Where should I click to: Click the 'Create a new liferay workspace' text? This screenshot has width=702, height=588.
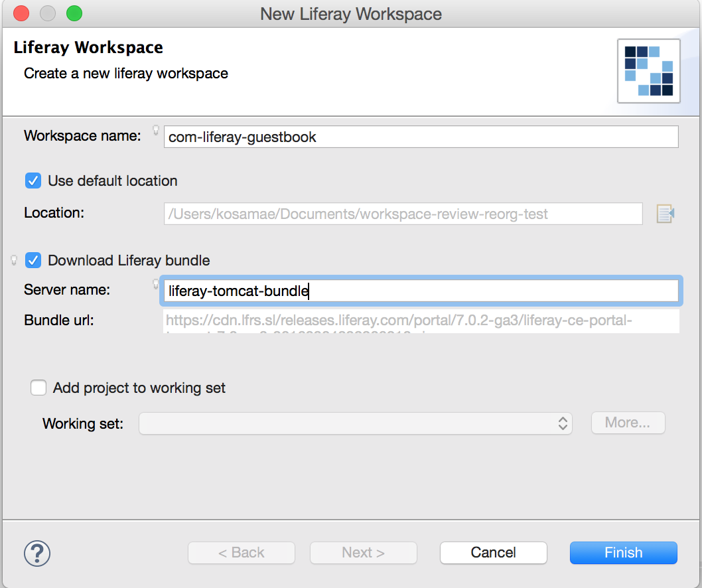126,74
